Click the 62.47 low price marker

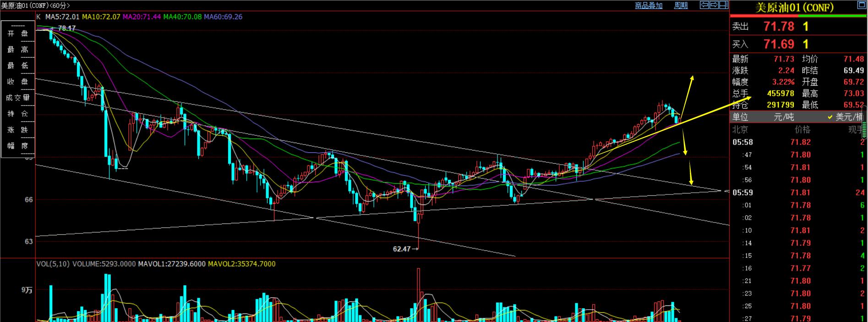[402, 249]
